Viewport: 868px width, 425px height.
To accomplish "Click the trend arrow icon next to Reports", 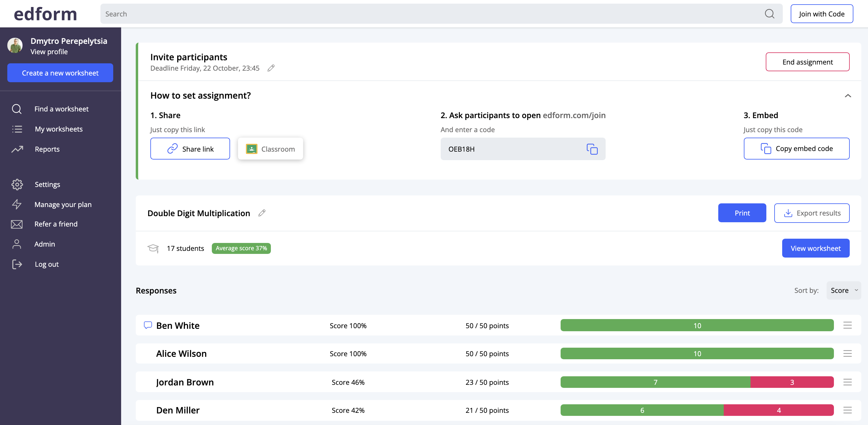I will pyautogui.click(x=17, y=149).
